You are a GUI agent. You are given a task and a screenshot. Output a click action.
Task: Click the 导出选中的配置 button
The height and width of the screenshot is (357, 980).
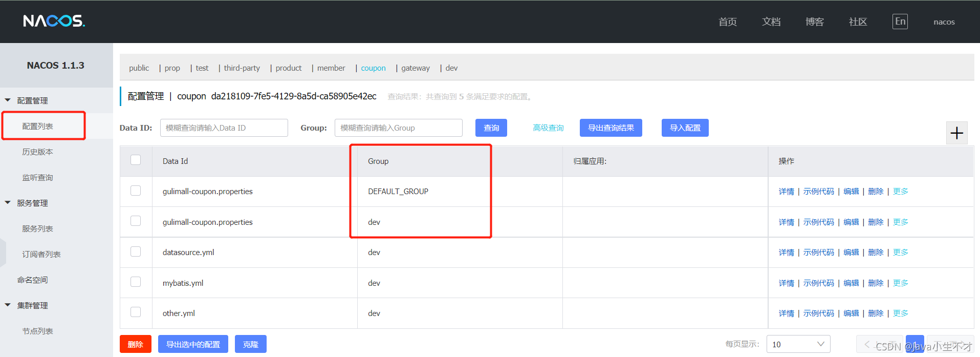pyautogui.click(x=193, y=344)
